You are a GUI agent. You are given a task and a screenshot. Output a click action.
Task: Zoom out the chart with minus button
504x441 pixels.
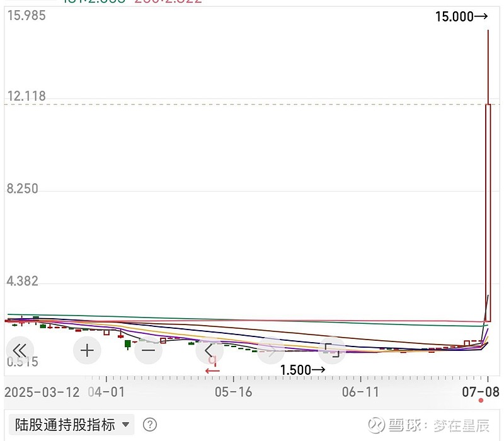148,350
